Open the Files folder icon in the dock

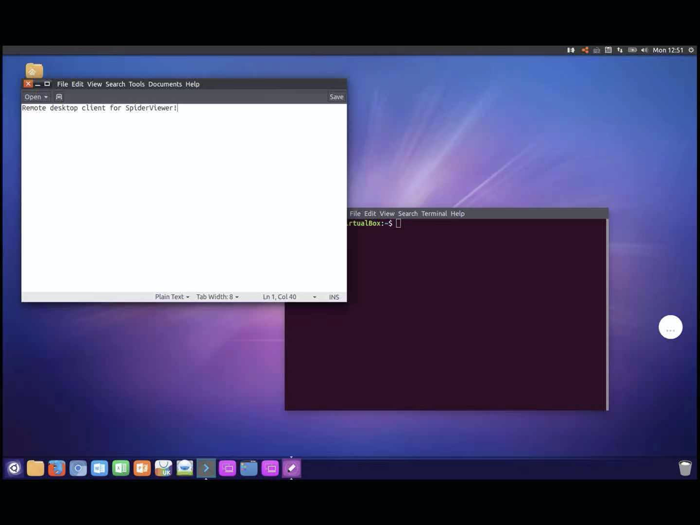click(x=35, y=468)
